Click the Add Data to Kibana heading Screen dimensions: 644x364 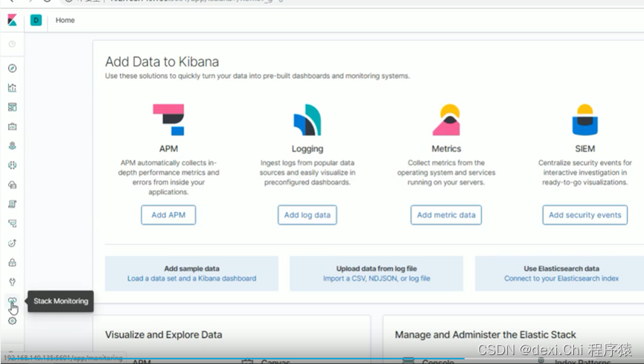coord(162,62)
